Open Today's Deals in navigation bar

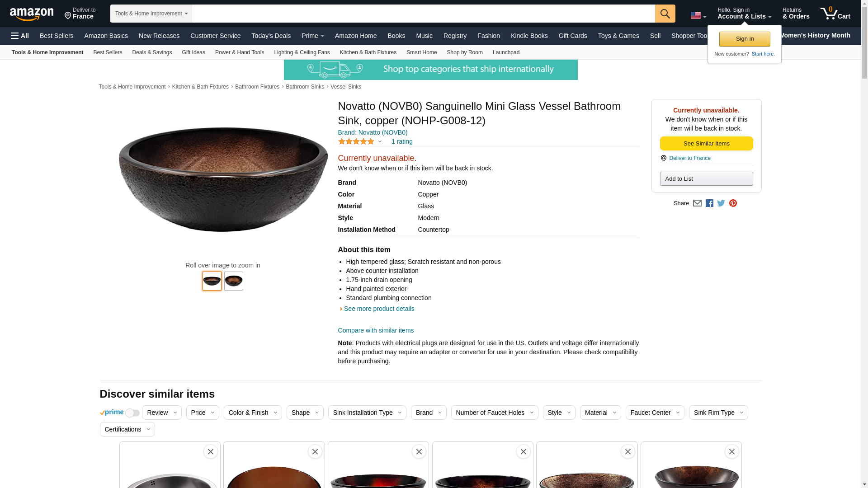(x=271, y=36)
